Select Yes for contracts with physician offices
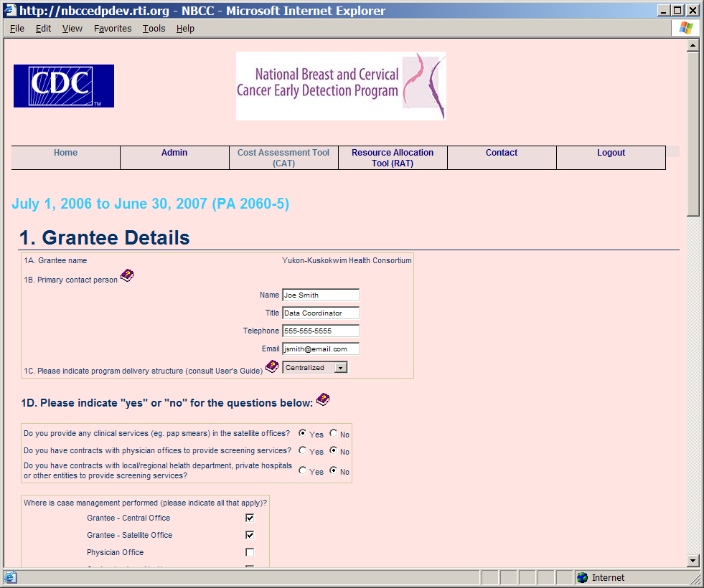The image size is (704, 588). 303,451
